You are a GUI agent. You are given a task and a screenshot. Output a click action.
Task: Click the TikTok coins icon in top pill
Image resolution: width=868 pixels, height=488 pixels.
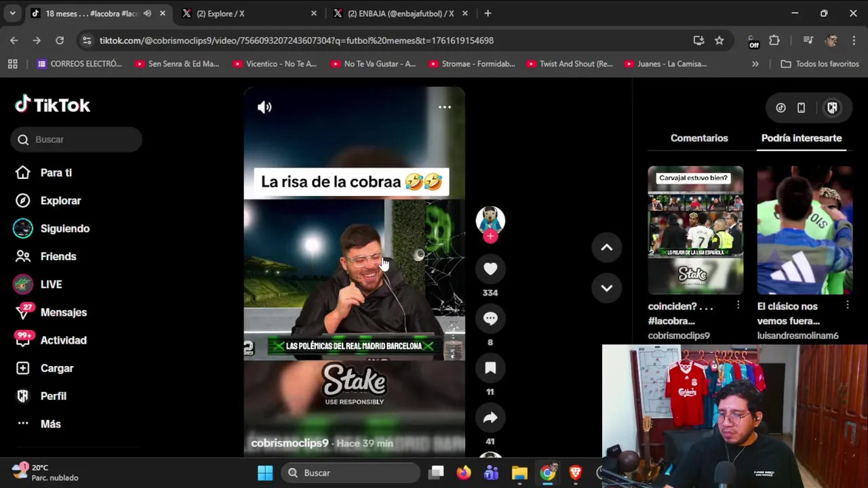click(781, 108)
